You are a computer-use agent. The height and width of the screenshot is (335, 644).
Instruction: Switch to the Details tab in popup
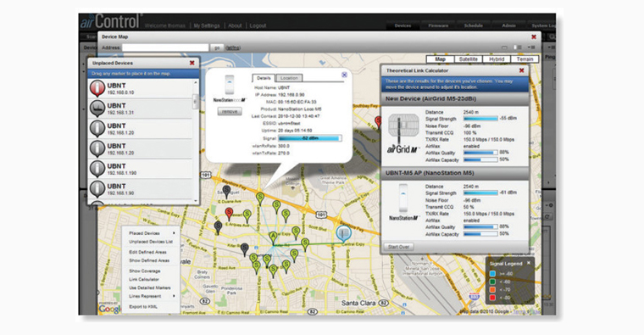click(x=264, y=78)
